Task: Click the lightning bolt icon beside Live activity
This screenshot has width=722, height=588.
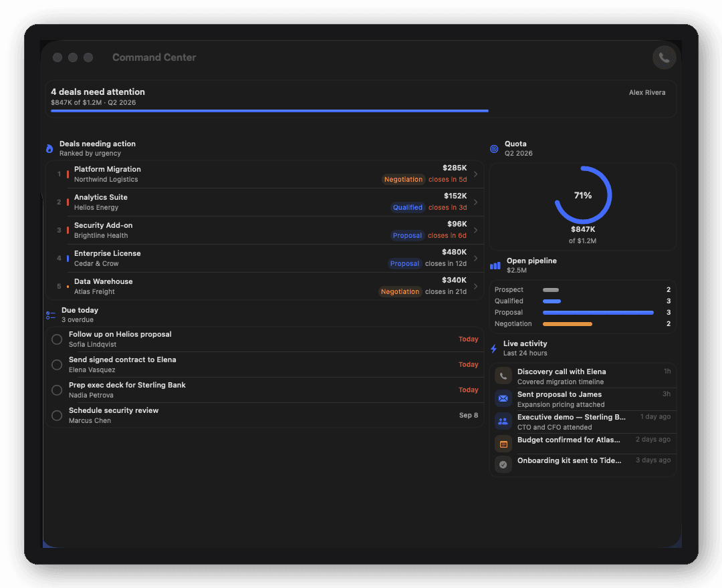Action: pos(493,349)
